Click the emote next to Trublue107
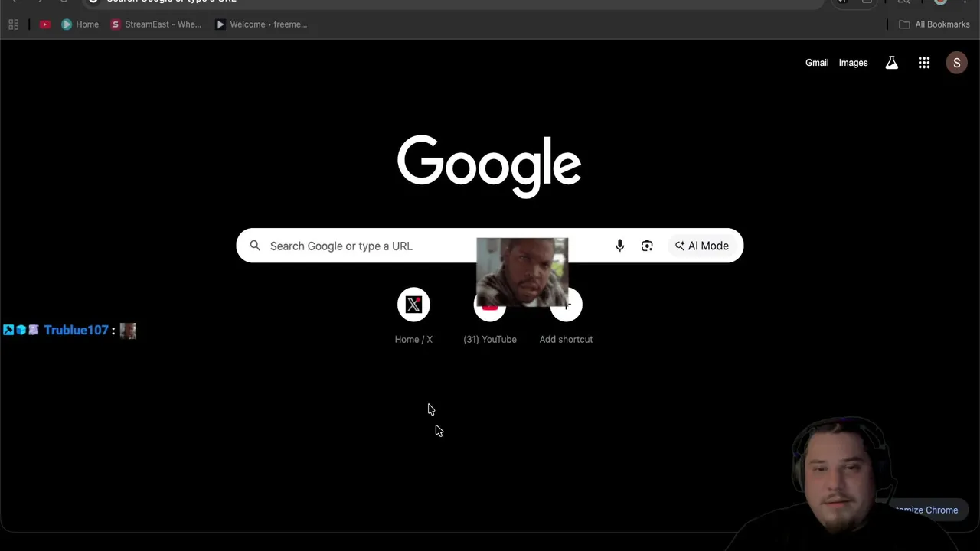The image size is (980, 551). click(128, 331)
